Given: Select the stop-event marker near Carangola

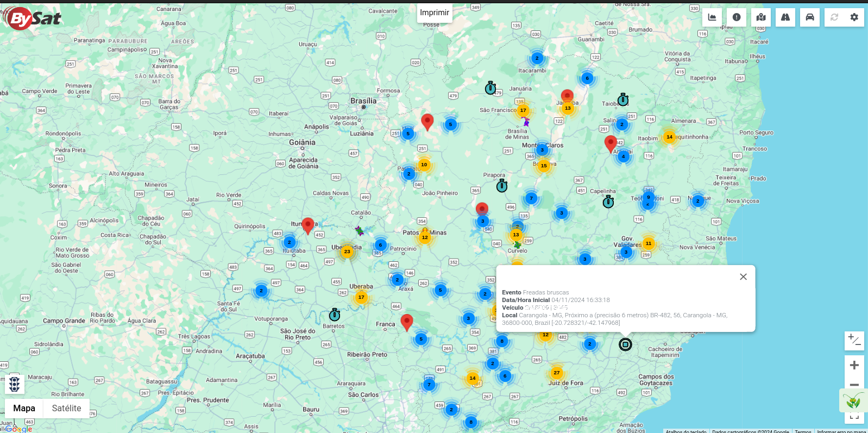Looking at the screenshot, I should [625, 344].
